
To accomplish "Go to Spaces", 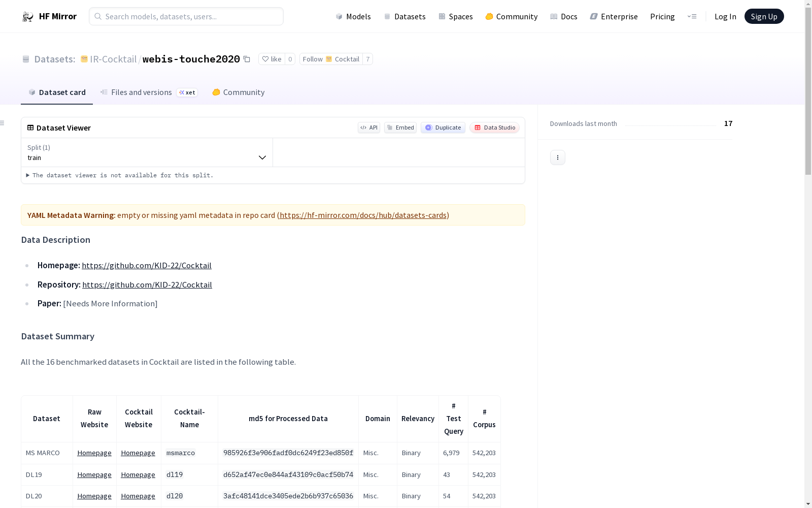I will click(456, 16).
